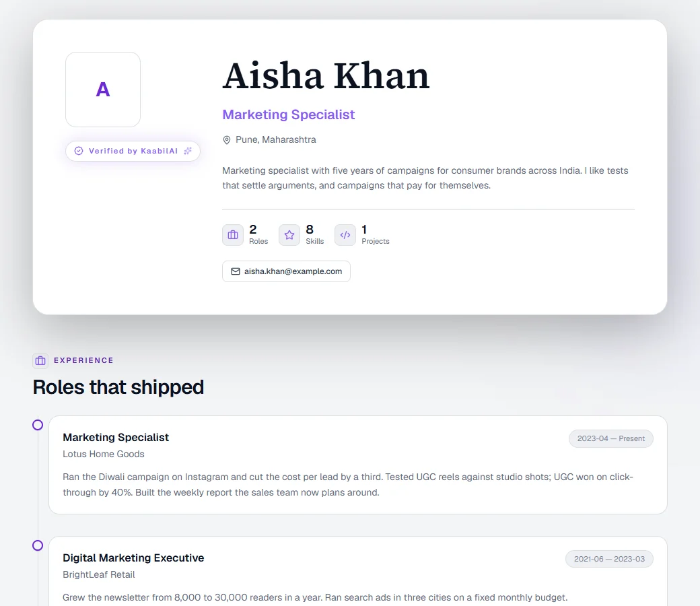Click the Roles stat label
Image resolution: width=700 pixels, height=606 pixels.
point(258,241)
